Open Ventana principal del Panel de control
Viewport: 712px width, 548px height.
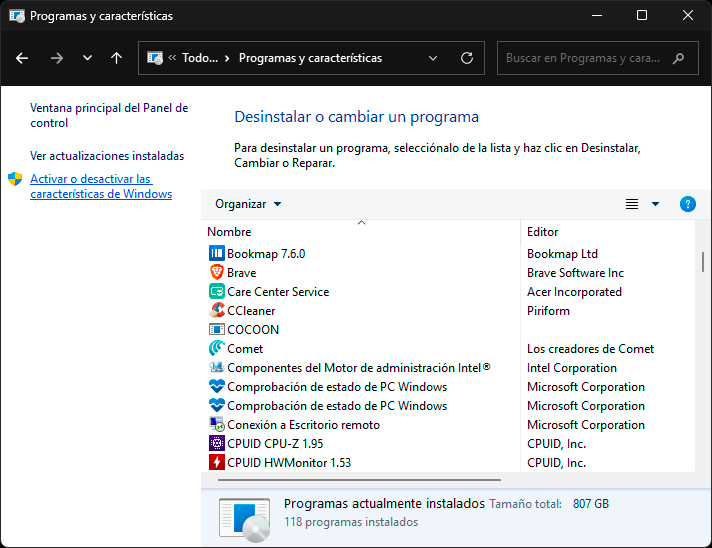(x=109, y=115)
